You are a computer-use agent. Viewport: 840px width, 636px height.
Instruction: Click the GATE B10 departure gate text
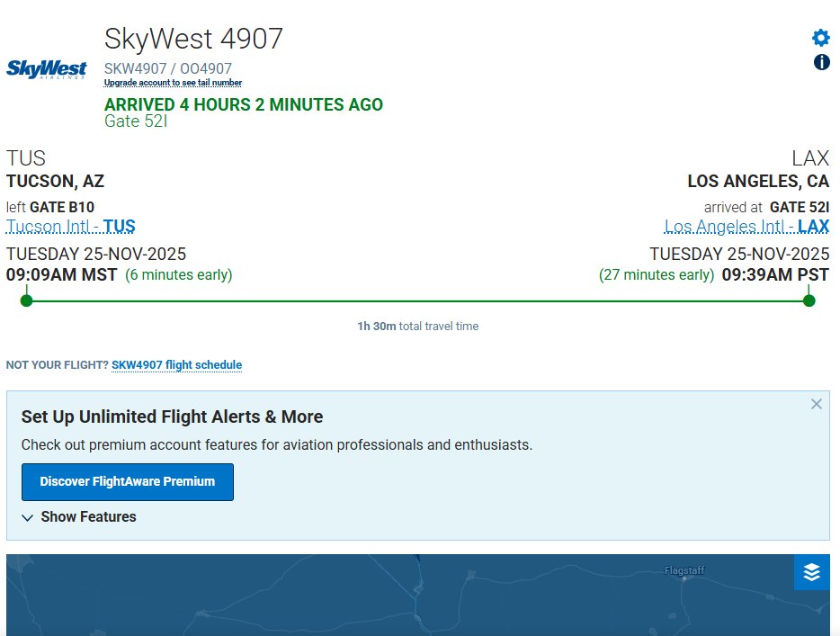[62, 208]
